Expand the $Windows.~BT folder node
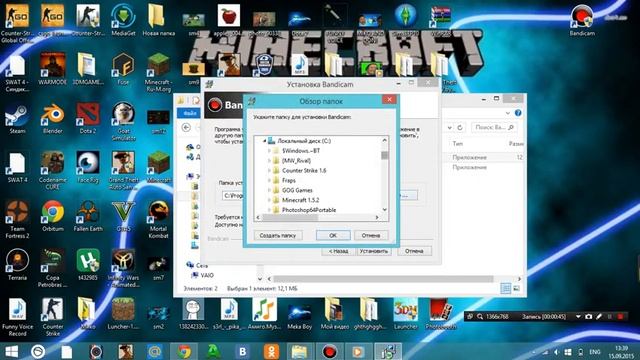 click(x=269, y=151)
